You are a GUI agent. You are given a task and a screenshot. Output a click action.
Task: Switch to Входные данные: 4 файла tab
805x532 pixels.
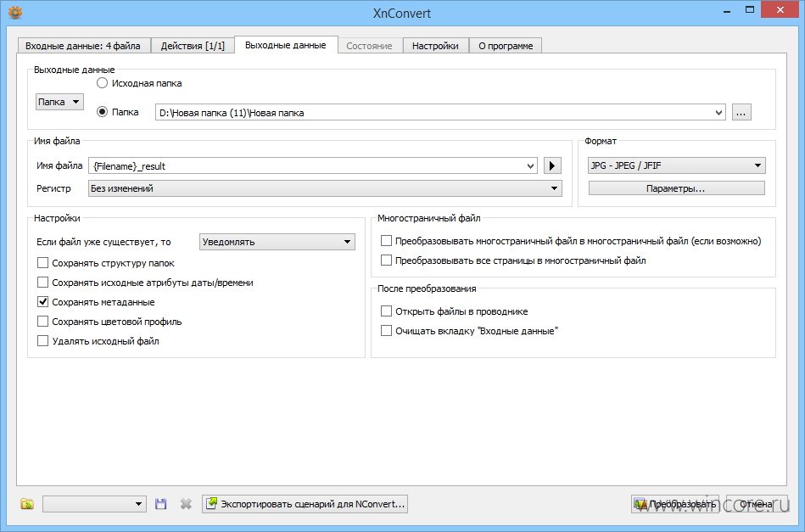[x=83, y=46]
